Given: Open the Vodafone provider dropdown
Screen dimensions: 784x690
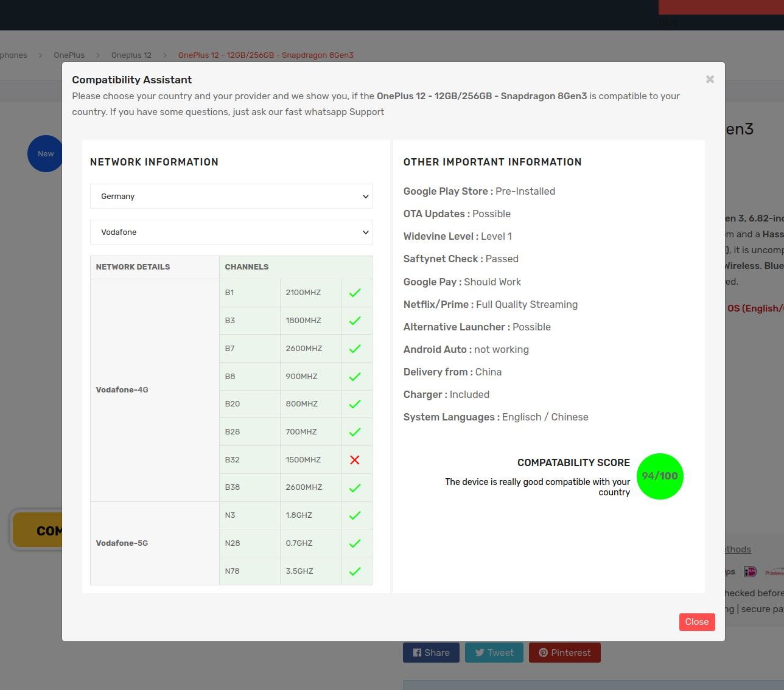Looking at the screenshot, I should tap(231, 232).
